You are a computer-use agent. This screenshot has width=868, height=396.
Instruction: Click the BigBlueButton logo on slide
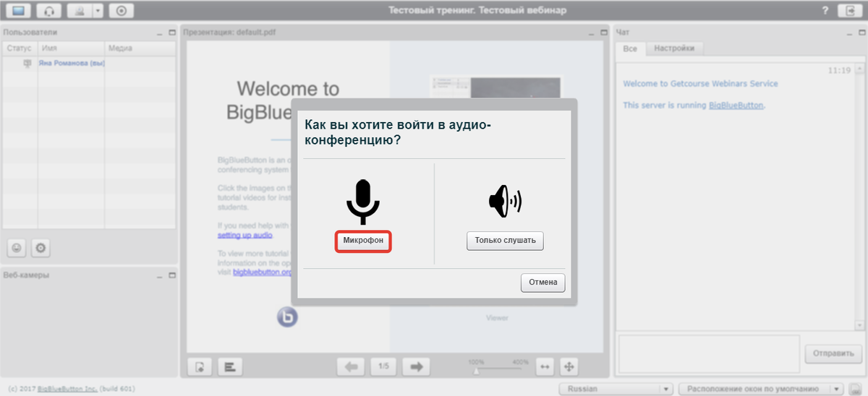coord(287,317)
